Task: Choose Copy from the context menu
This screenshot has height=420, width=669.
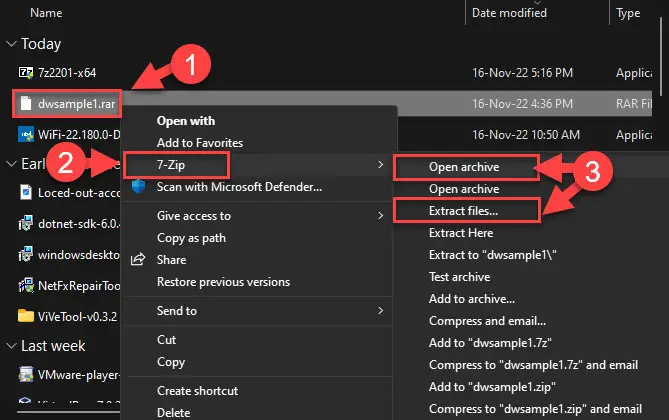Action: (171, 362)
